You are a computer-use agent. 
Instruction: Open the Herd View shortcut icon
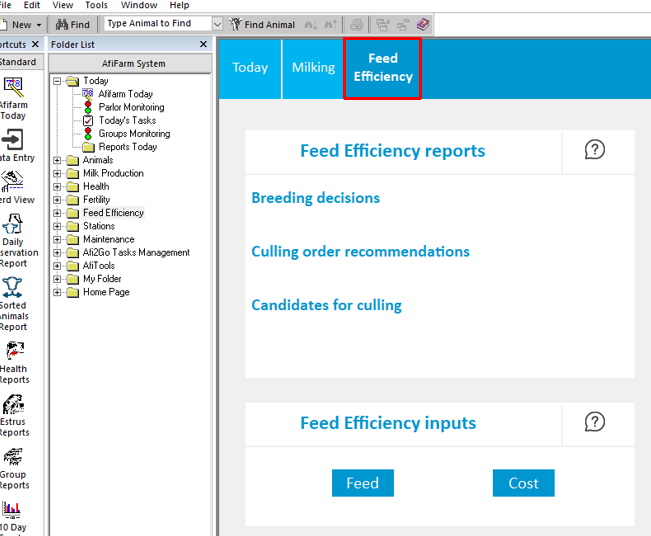tap(14, 183)
